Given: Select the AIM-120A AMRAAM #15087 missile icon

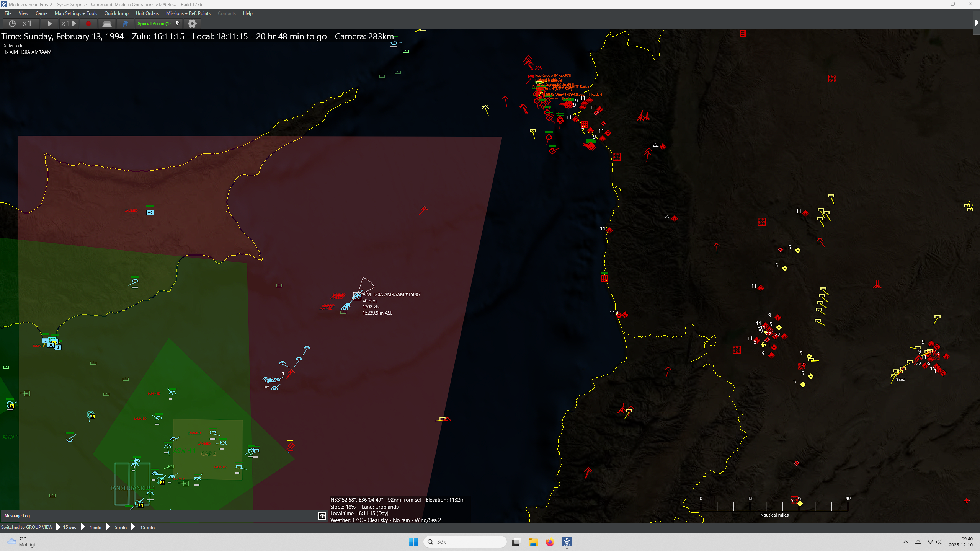Looking at the screenshot, I should pyautogui.click(x=357, y=295).
